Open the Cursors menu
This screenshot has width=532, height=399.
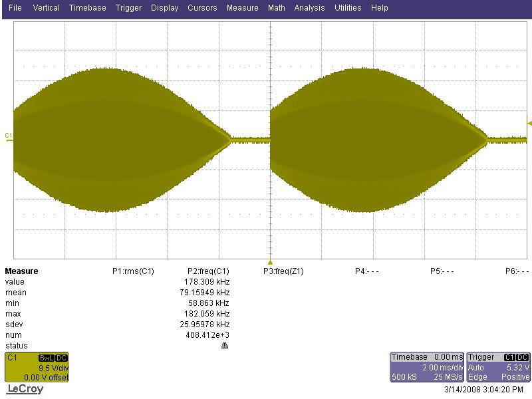coord(202,8)
